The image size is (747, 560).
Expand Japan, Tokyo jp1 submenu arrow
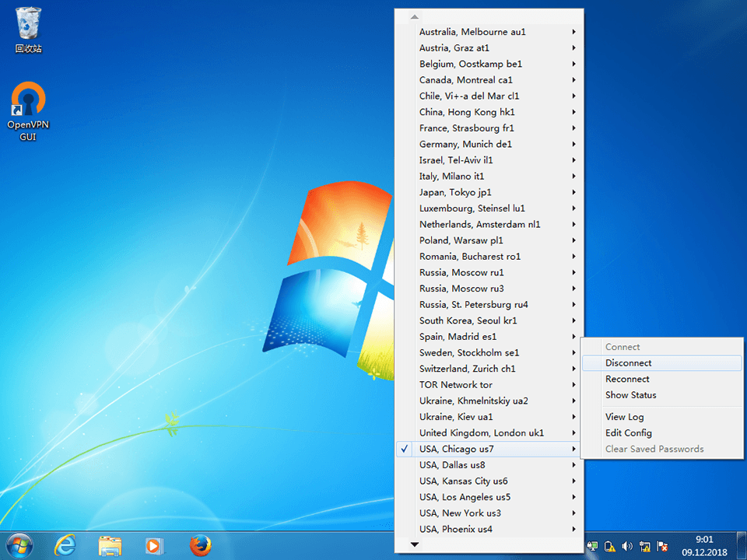coord(573,192)
